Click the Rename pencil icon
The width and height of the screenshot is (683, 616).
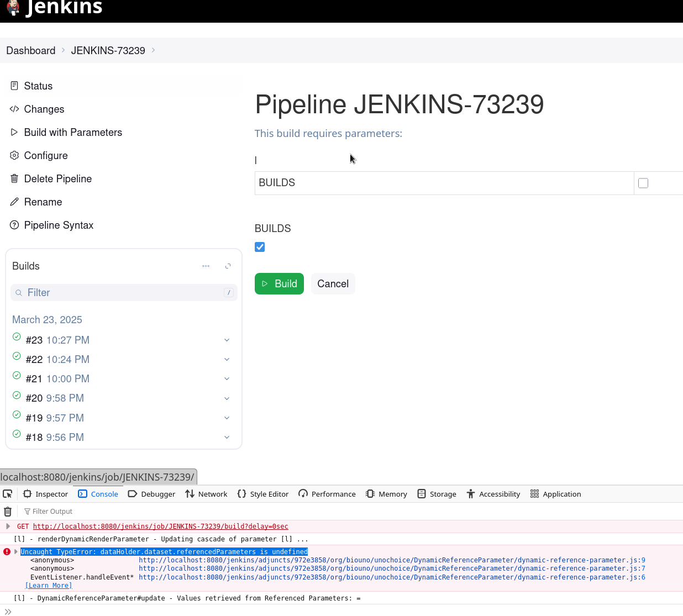click(14, 202)
